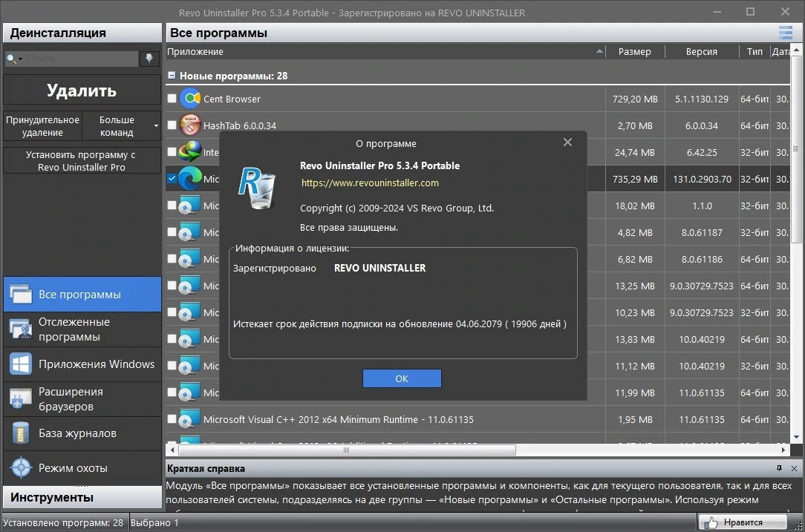Switch to Режим охоты

tap(82, 468)
